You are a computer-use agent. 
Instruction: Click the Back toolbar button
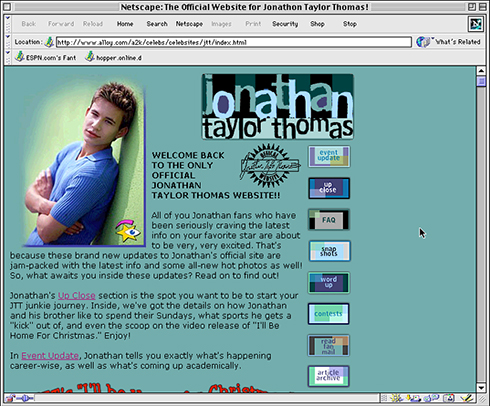pyautogui.click(x=29, y=24)
